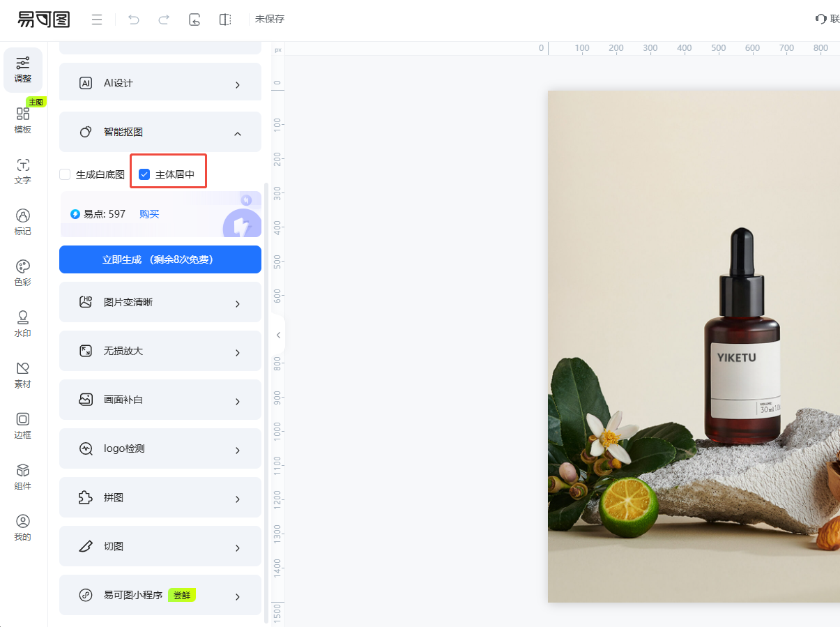Expand the 图片变清晰 section arrow
840x627 pixels.
click(238, 303)
